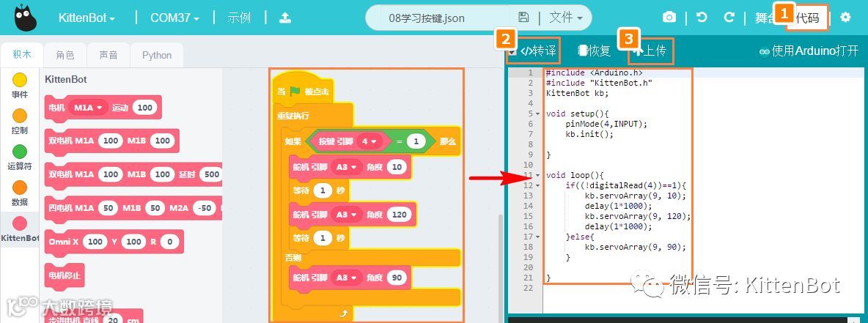Click the 四电机 block in the palette

click(x=133, y=208)
